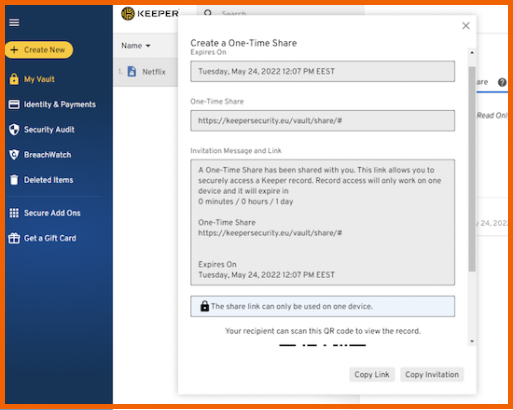Click the Keeper logo
This screenshot has width=513, height=410.
pyautogui.click(x=150, y=14)
